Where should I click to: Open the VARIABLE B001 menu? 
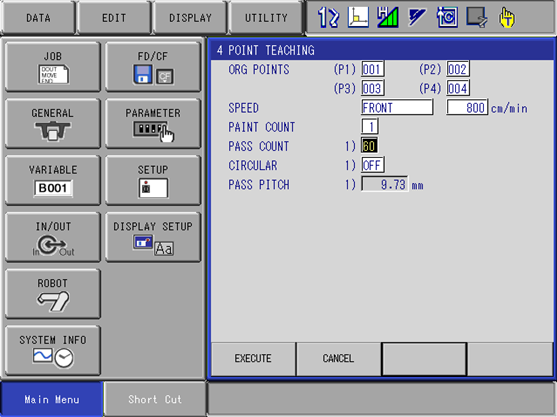pos(53,180)
